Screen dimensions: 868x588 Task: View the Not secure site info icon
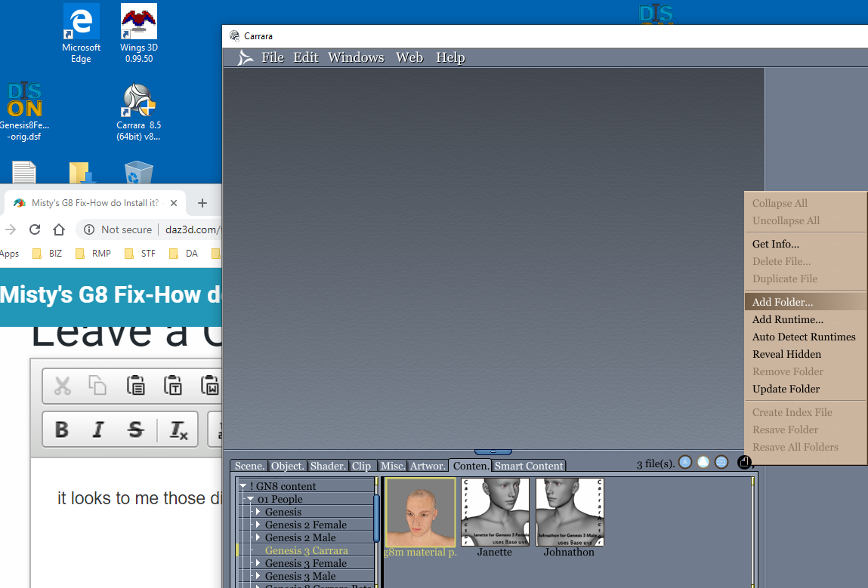tap(89, 229)
